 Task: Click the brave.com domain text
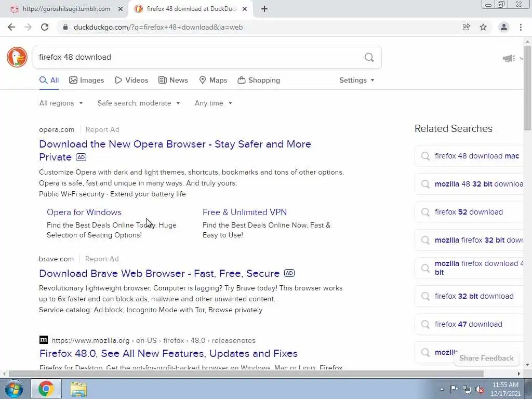[x=56, y=259]
